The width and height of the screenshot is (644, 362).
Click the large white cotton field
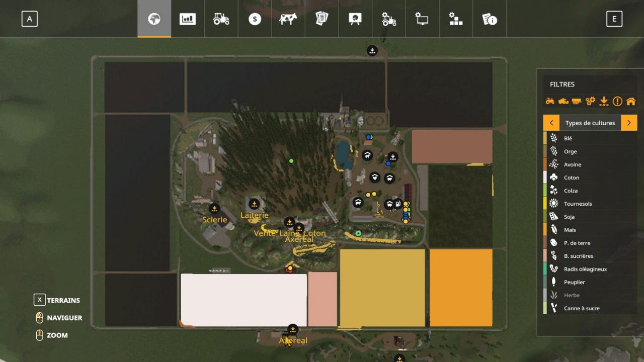(x=244, y=300)
